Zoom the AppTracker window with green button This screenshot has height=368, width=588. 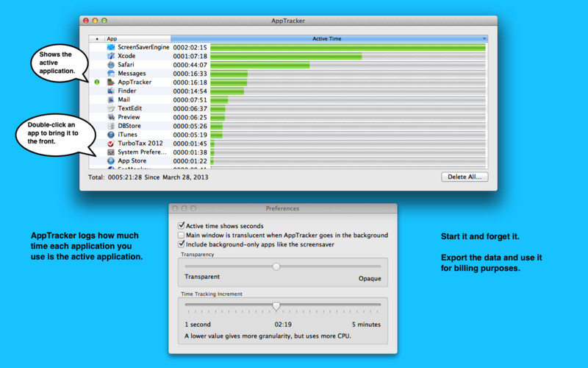pos(104,21)
